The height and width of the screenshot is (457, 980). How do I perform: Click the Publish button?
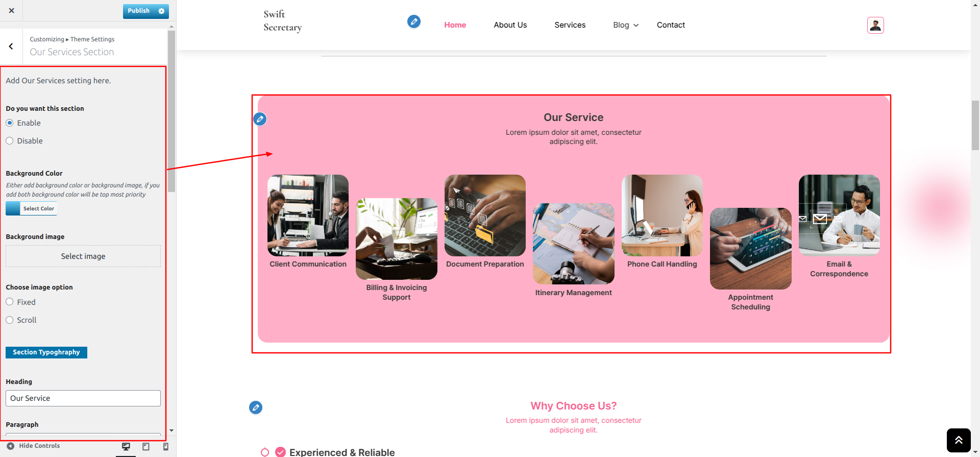(x=139, y=11)
